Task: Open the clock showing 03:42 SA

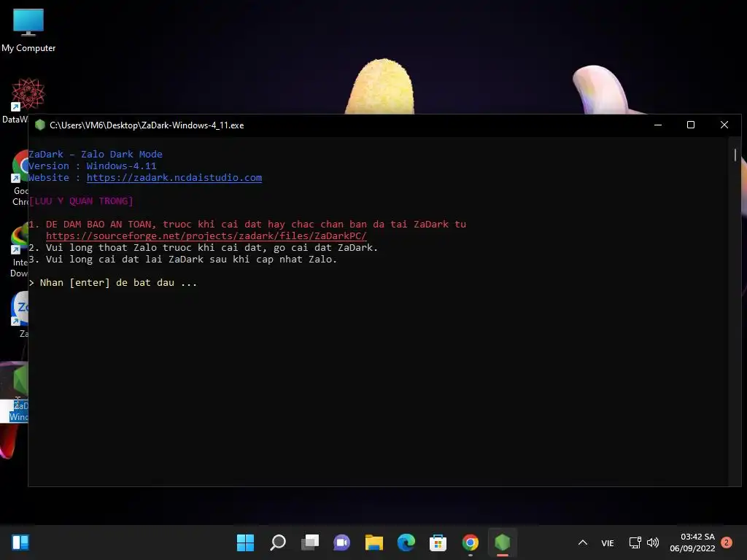Action: pyautogui.click(x=692, y=542)
